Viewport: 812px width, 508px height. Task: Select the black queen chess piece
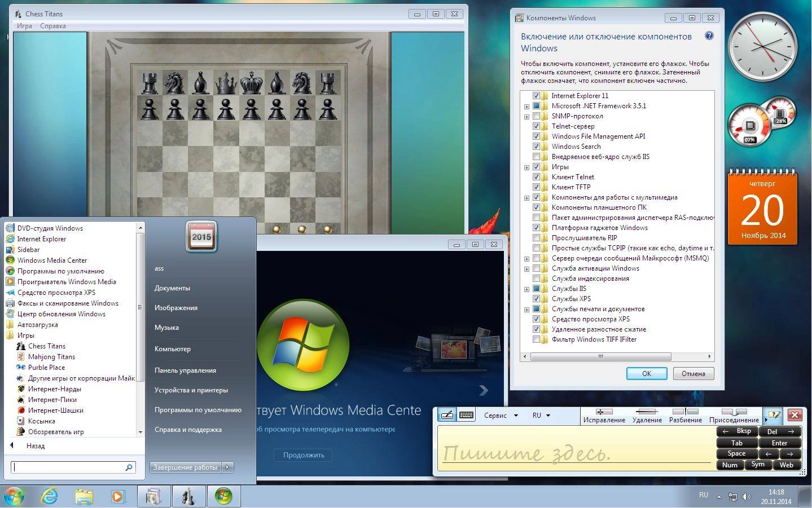(x=226, y=82)
